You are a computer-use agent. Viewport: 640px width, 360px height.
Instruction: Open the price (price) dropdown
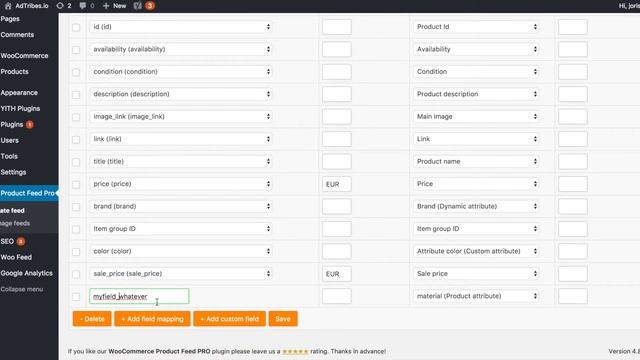coord(181,184)
